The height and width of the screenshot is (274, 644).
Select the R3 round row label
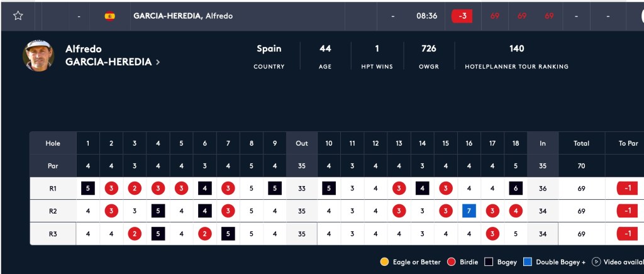(53, 234)
